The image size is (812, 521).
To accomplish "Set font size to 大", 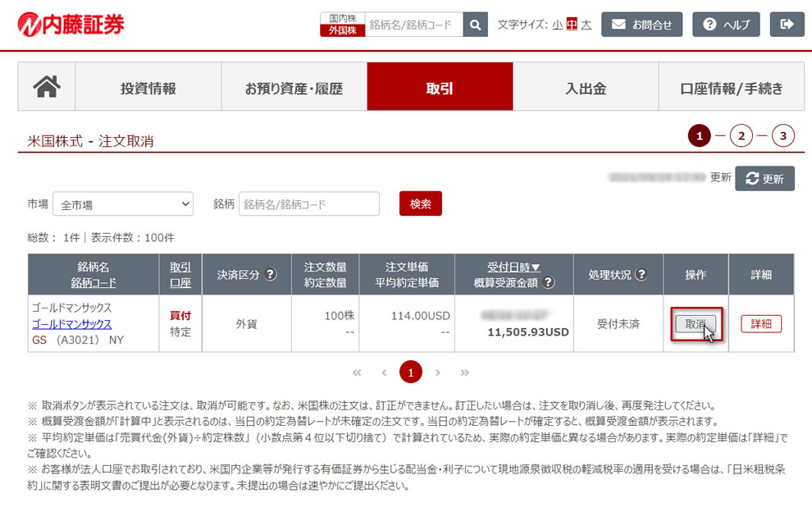I will 586,25.
